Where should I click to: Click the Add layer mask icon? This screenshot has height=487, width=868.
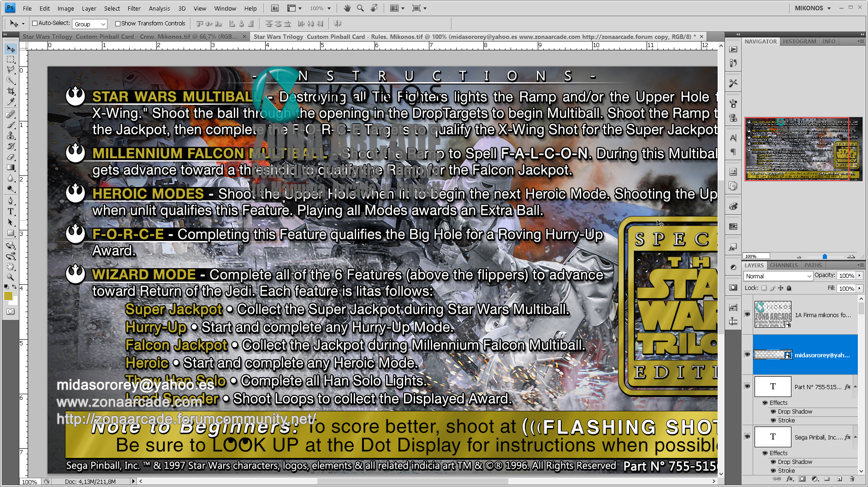[802, 479]
